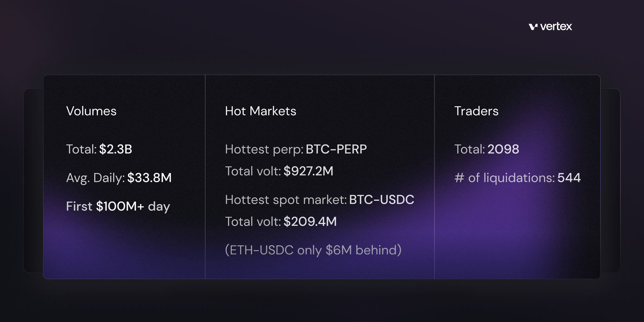
Task: Select the $33.8M average daily figure
Action: pyautogui.click(x=149, y=178)
